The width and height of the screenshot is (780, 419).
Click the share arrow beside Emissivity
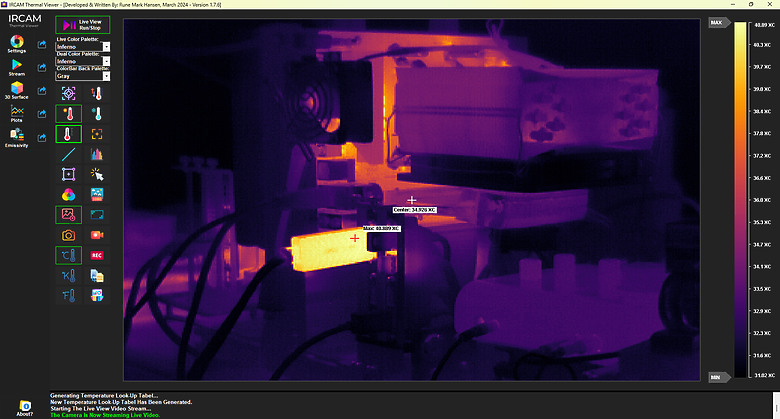[x=42, y=137]
